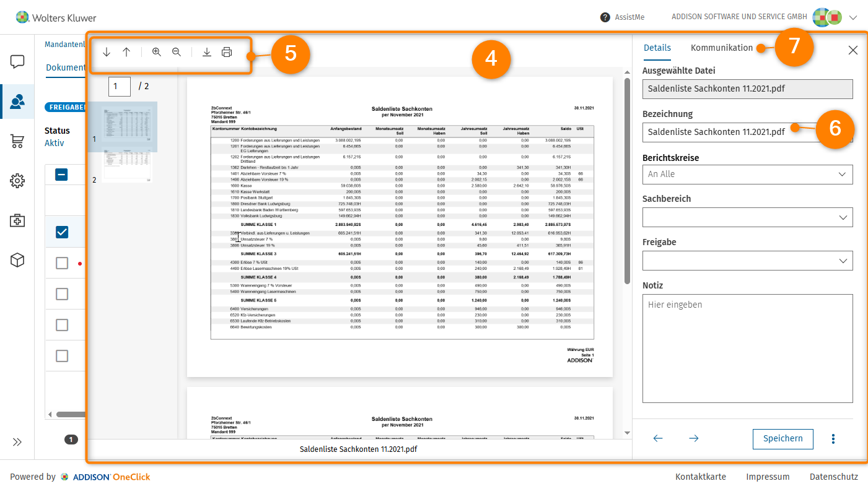
Task: Open the clients people icon in sidebar
Action: tap(17, 102)
